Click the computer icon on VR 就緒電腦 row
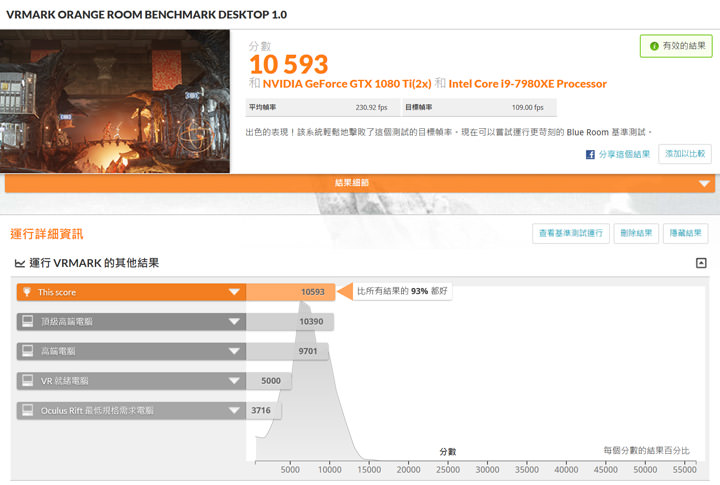This screenshot has height=485, width=720. (x=28, y=380)
